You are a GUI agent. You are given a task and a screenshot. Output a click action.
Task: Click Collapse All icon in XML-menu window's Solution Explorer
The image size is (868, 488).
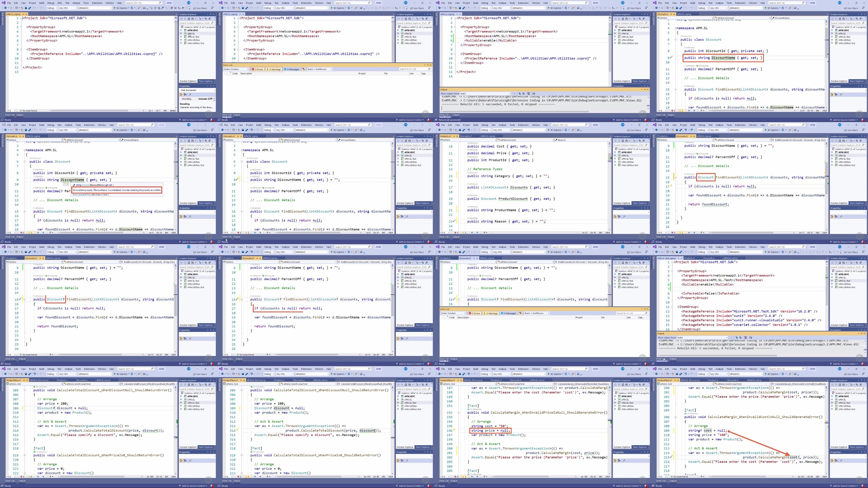pyautogui.click(x=210, y=18)
